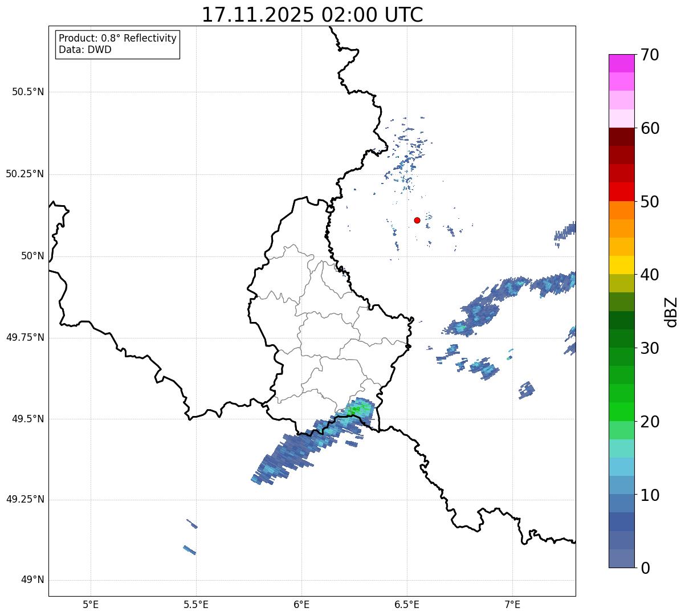The width and height of the screenshot is (685, 616).
Task: Click the green reflectivity core at Luxembourg's southern border
Action: (x=356, y=409)
